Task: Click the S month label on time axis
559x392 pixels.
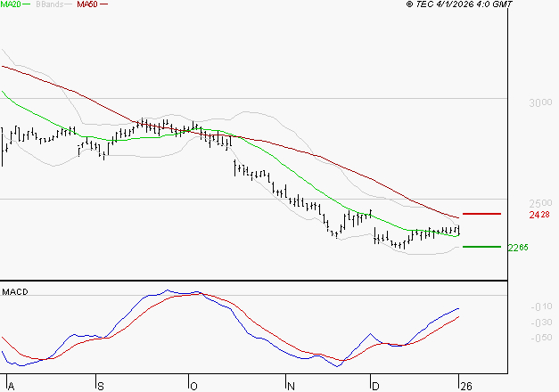Action: pyautogui.click(x=101, y=387)
